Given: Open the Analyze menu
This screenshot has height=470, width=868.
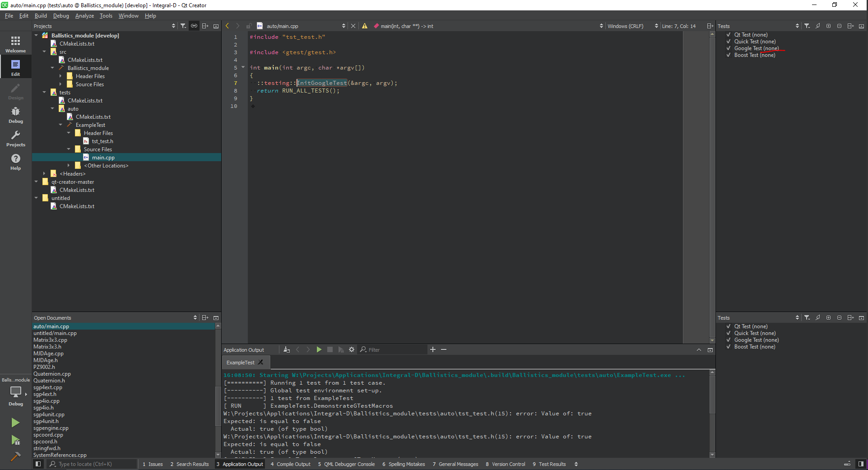Looking at the screenshot, I should click(x=84, y=16).
